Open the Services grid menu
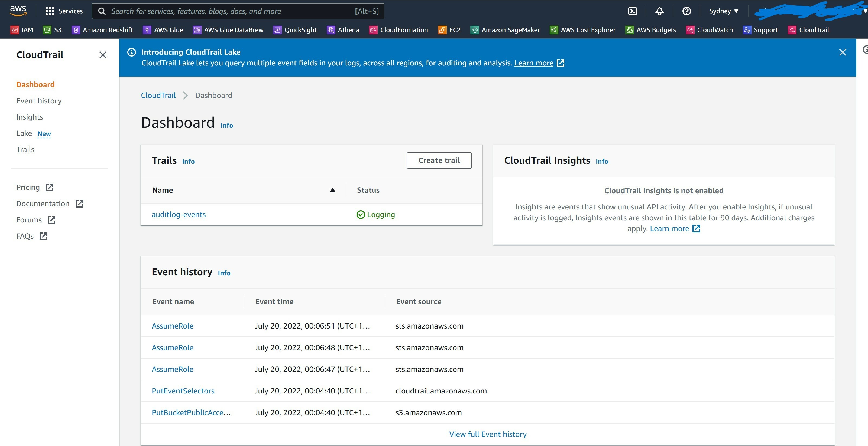 click(x=64, y=11)
